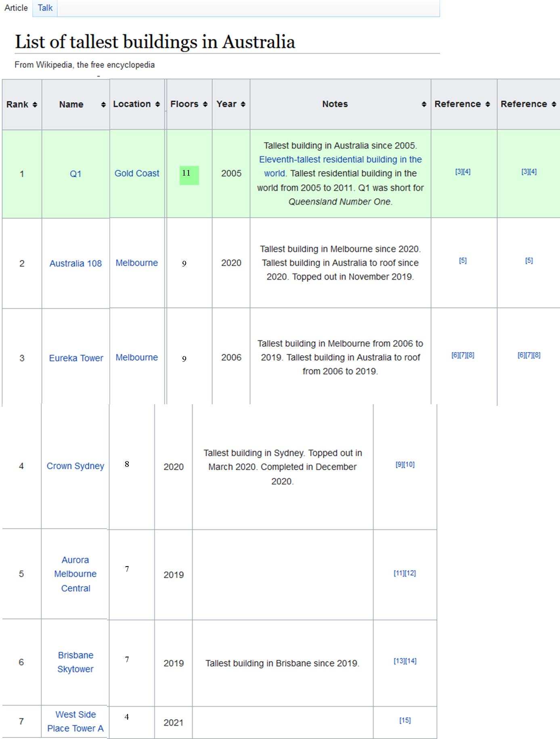The width and height of the screenshot is (560, 739).
Task: Open the Aurora Melbourne Central link
Action: (76, 574)
